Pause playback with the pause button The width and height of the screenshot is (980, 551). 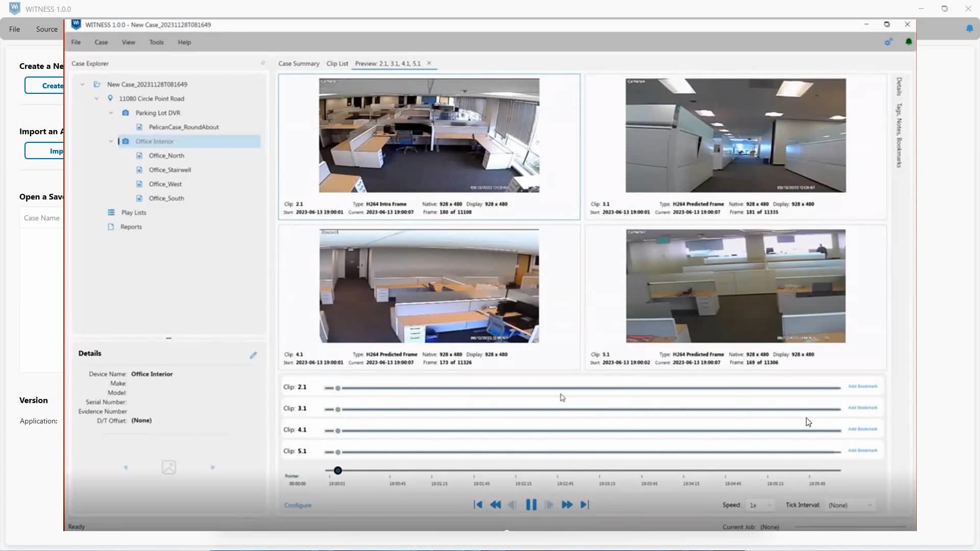(x=531, y=505)
